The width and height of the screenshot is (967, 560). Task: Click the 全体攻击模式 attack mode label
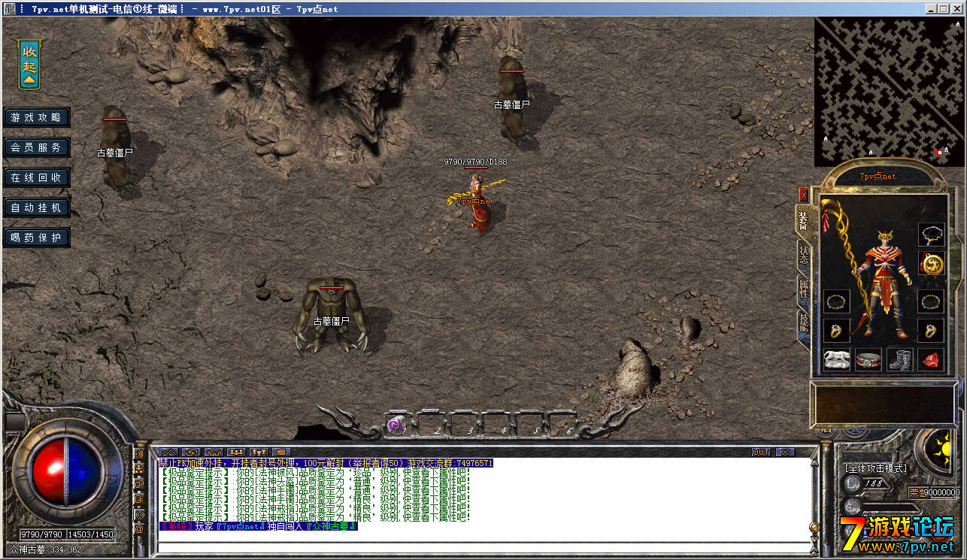[x=876, y=468]
